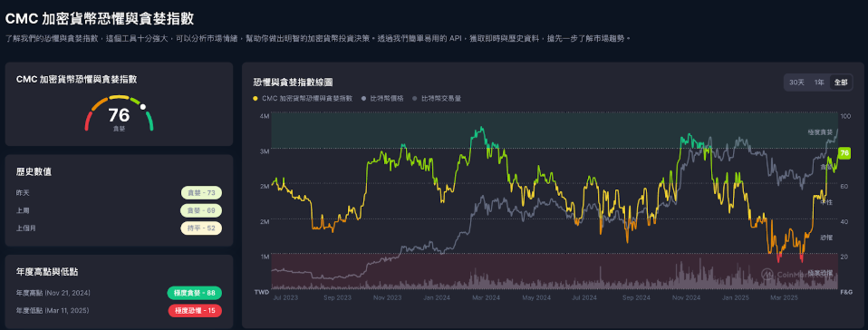Toggle the 比特幣交易量 legend series
Screen dimensions: 868x330
click(x=437, y=98)
